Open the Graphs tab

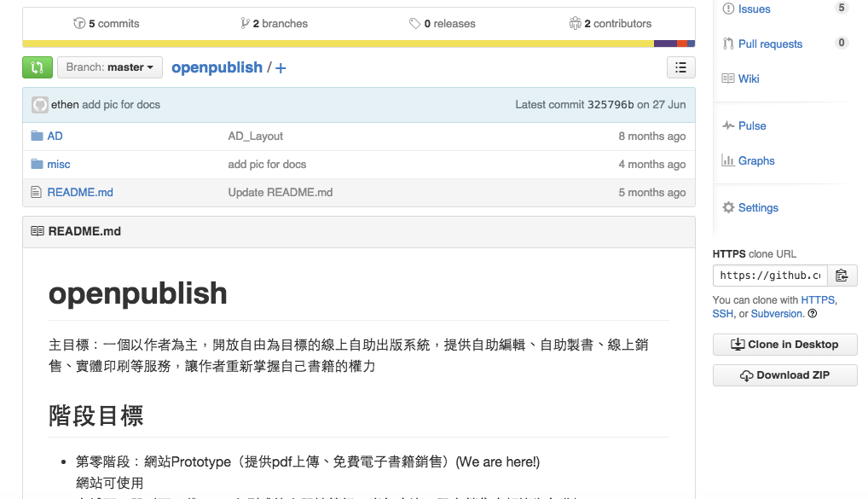(756, 160)
